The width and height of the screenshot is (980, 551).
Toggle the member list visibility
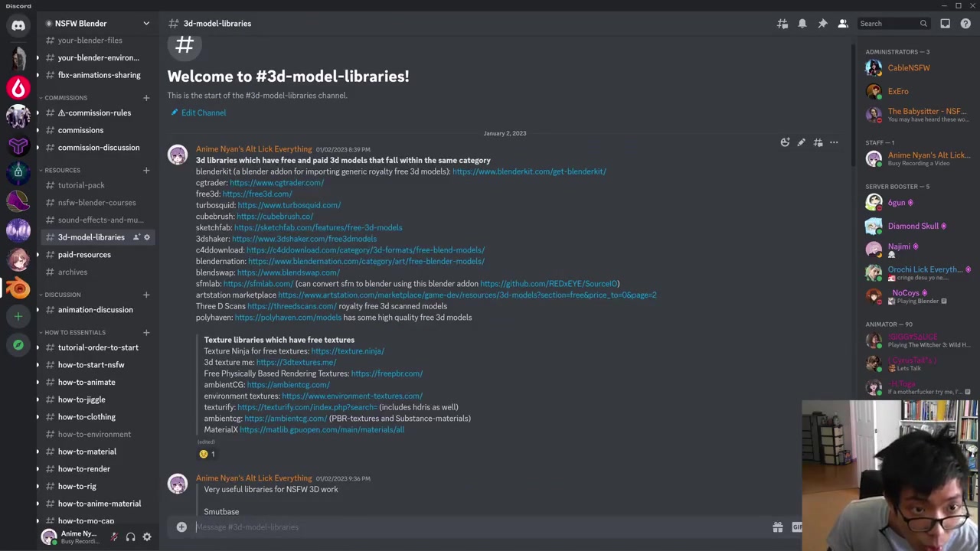point(843,24)
